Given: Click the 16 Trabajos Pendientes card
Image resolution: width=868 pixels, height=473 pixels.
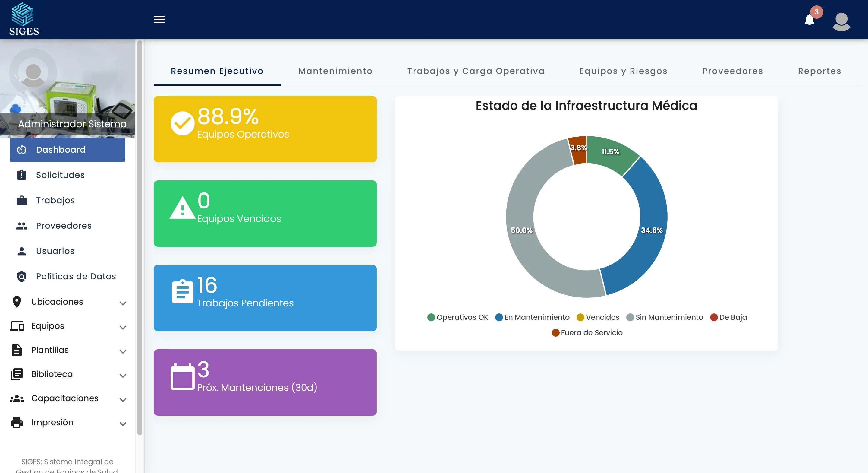Looking at the screenshot, I should pyautogui.click(x=265, y=298).
